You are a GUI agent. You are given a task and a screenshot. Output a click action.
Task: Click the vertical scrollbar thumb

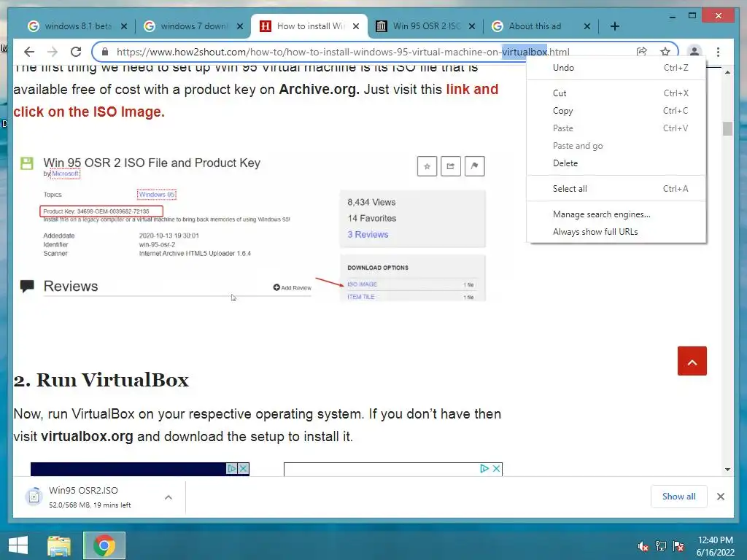pos(727,128)
